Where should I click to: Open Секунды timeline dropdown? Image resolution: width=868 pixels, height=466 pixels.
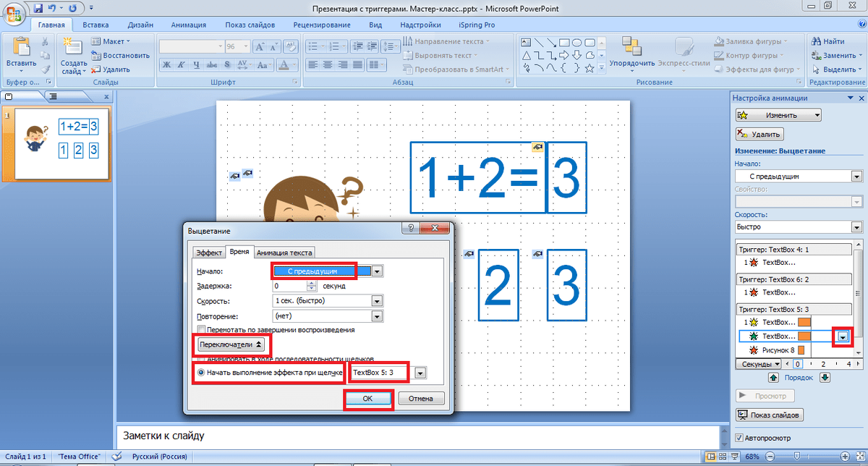pyautogui.click(x=759, y=364)
